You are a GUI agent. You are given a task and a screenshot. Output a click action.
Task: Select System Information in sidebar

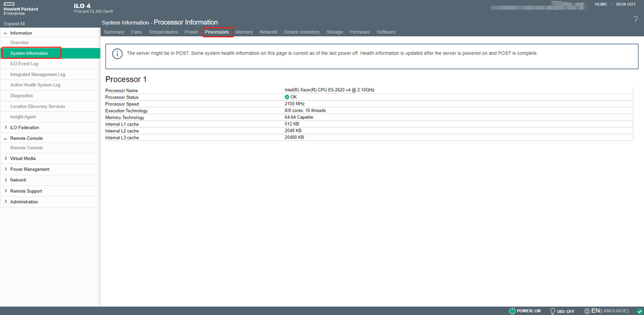(29, 53)
